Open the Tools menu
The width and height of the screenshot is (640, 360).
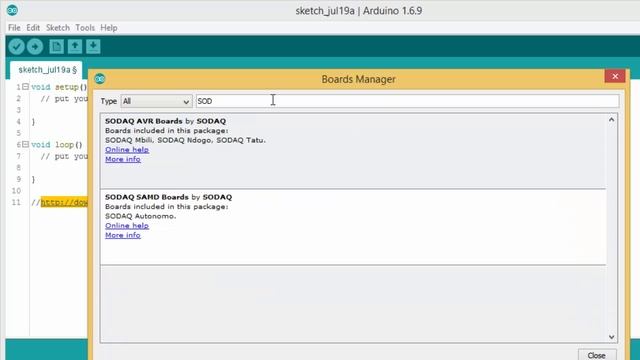click(x=85, y=28)
